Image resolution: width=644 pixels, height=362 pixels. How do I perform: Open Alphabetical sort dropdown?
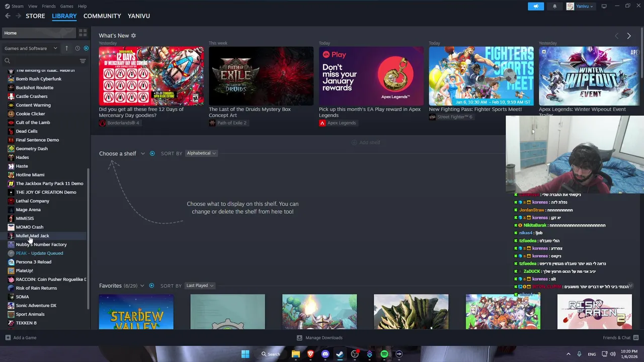201,153
